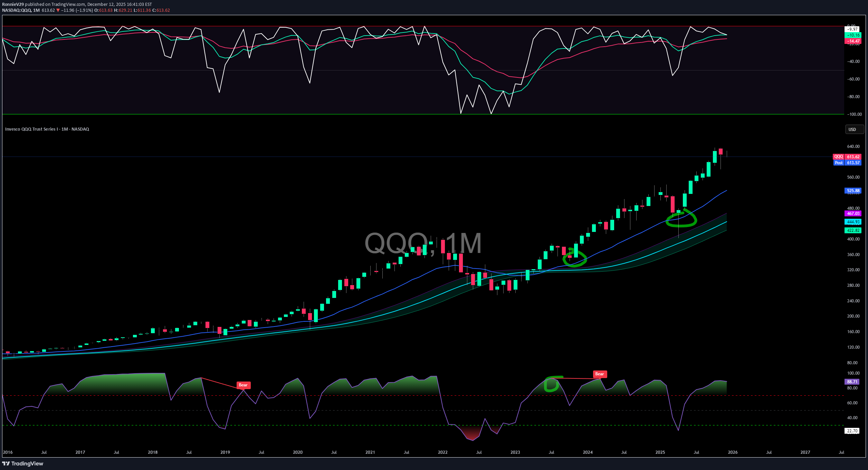Click the red Bear label near 2019
Image resolution: width=868 pixels, height=470 pixels.
[x=243, y=385]
